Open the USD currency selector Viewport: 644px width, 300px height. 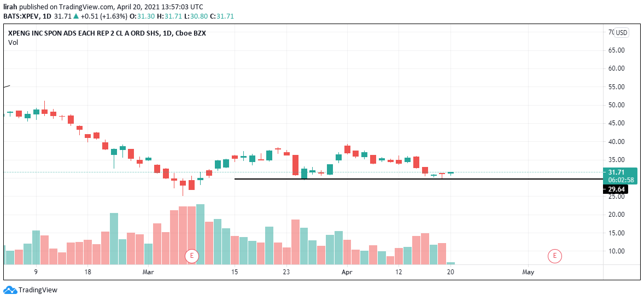coord(622,33)
